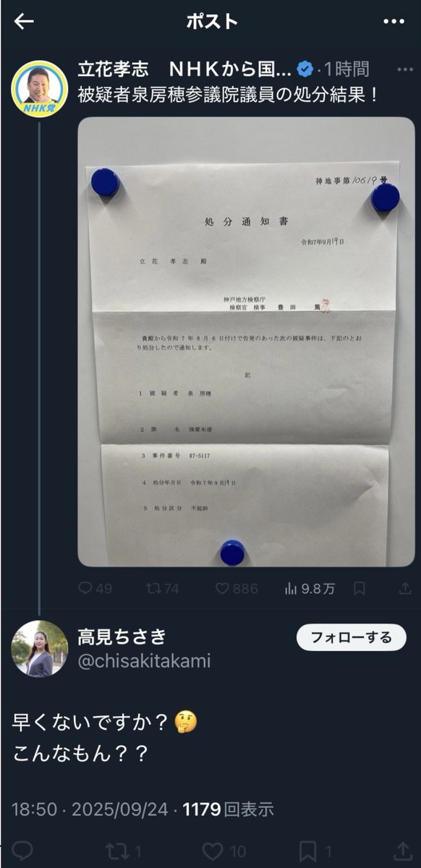The height and width of the screenshot is (868, 421).
Task: Open 高見ちさき's profile picture
Action: 40,649
